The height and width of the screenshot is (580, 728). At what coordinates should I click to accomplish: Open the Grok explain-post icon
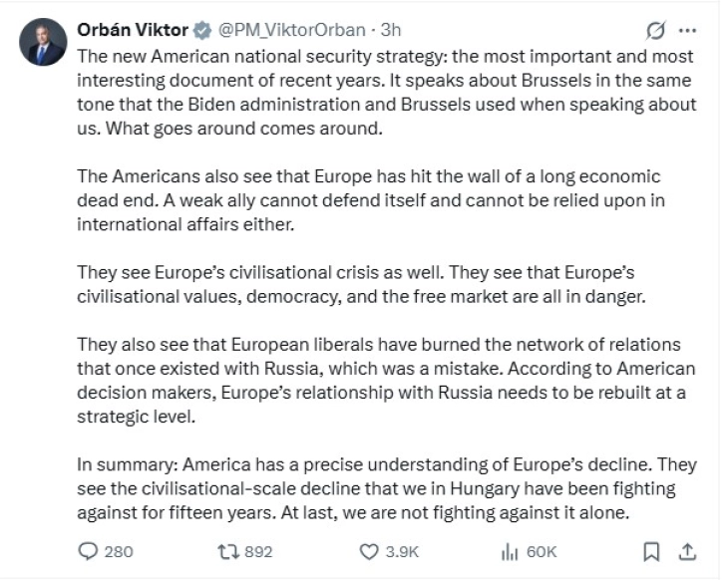click(x=656, y=32)
